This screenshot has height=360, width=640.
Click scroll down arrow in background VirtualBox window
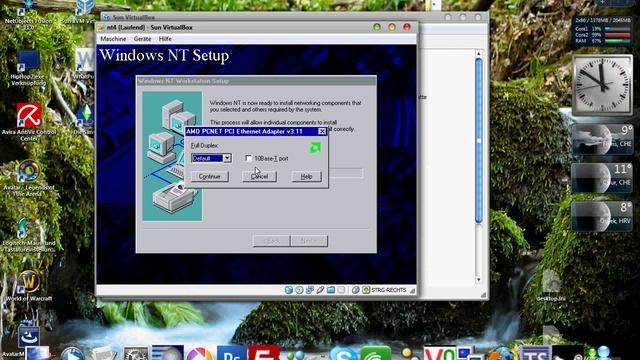pyautogui.click(x=479, y=280)
